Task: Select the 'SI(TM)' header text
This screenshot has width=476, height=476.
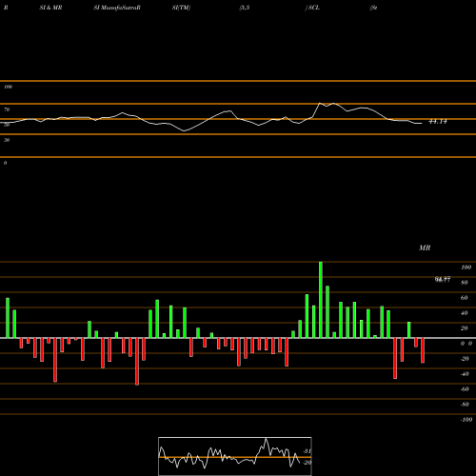Action: pos(181,8)
